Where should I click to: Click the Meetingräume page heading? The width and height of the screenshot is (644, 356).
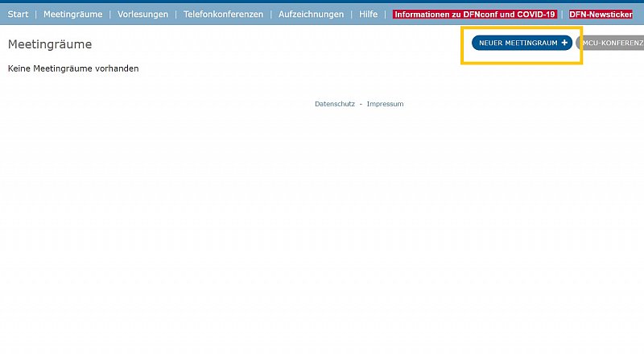50,44
